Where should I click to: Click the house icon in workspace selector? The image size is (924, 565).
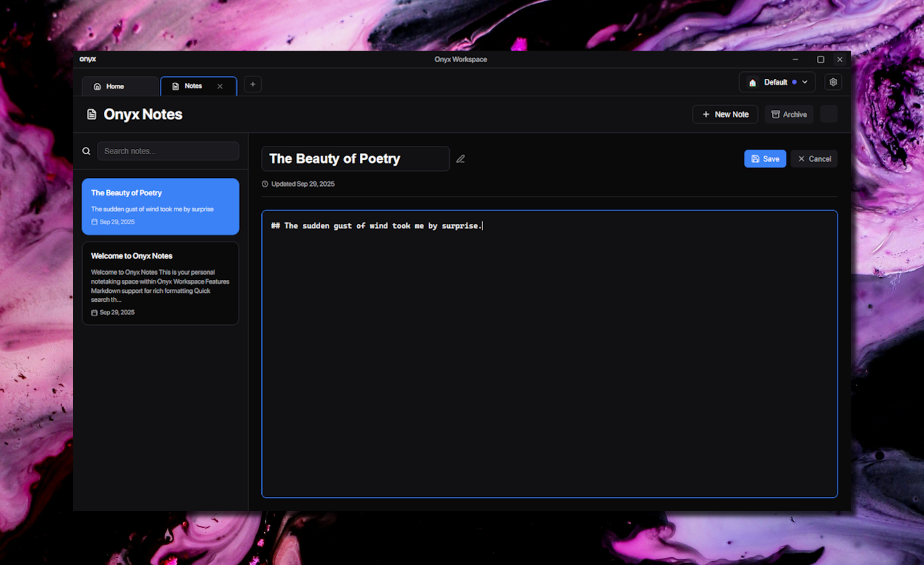pyautogui.click(x=753, y=83)
